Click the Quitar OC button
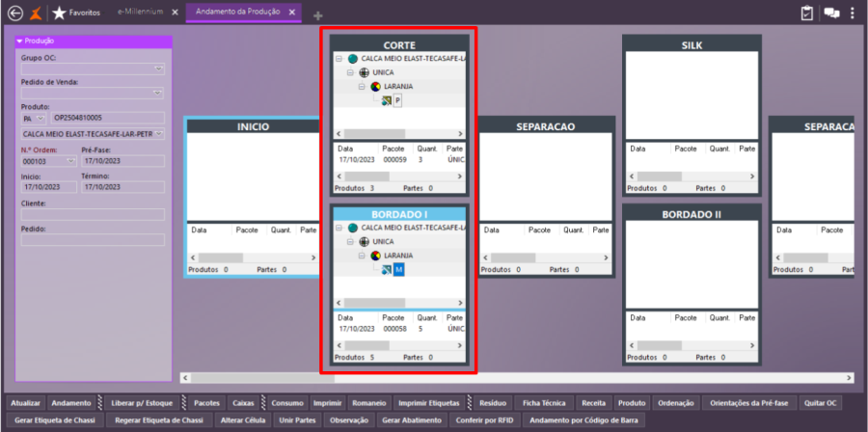The image size is (868, 432). point(823,403)
